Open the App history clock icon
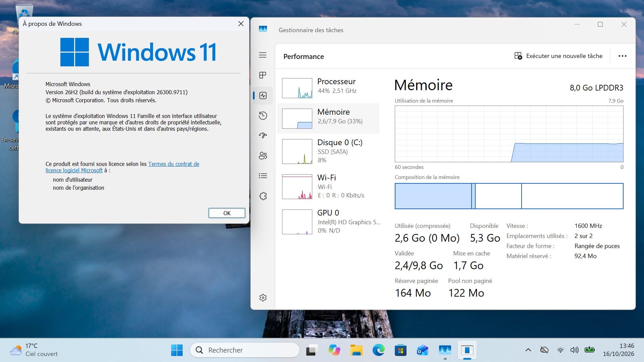 tap(263, 116)
